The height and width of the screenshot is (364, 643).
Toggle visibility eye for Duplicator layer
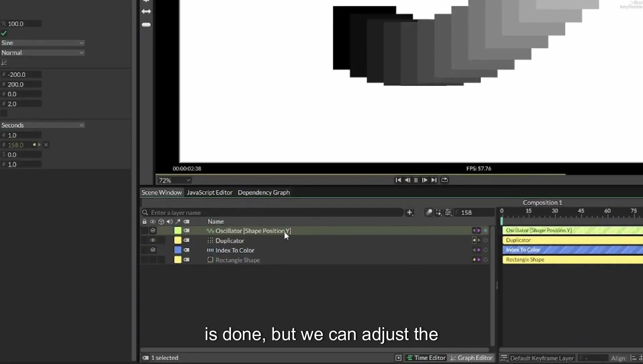153,240
